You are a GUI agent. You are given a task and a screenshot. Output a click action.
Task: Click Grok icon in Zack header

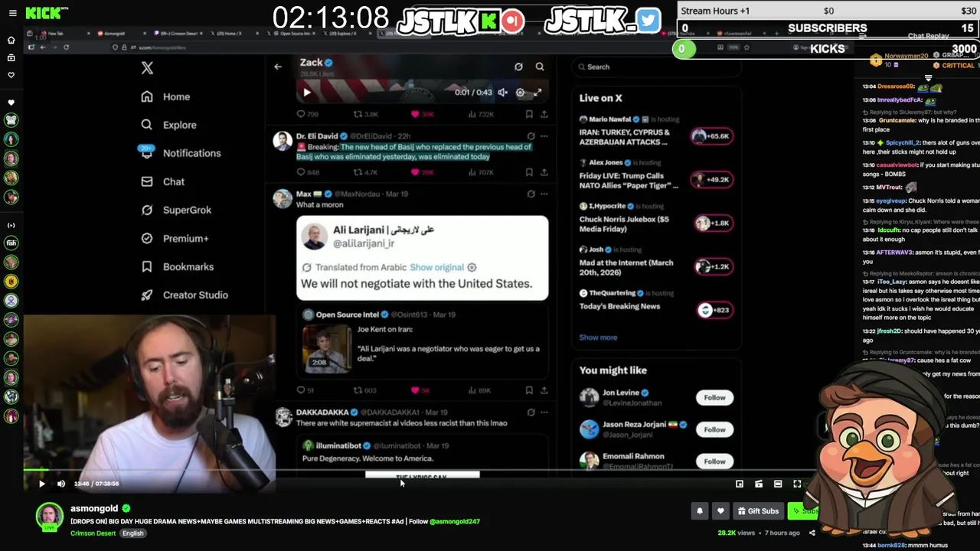click(518, 67)
